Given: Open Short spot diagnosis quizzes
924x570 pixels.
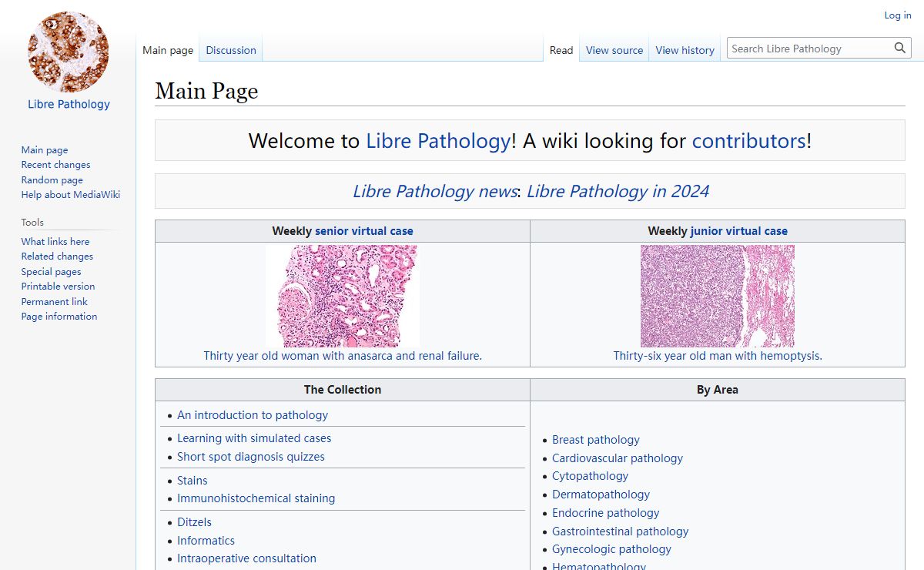Looking at the screenshot, I should coord(251,457).
